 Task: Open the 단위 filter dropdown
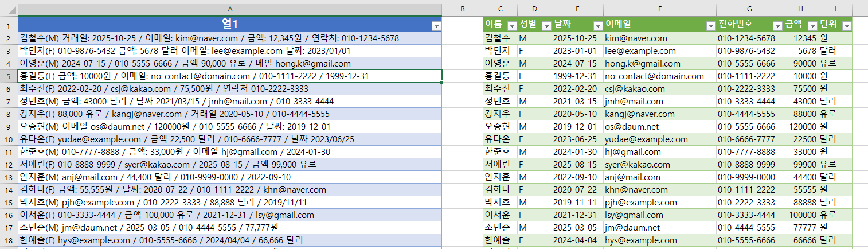pyautogui.click(x=846, y=26)
